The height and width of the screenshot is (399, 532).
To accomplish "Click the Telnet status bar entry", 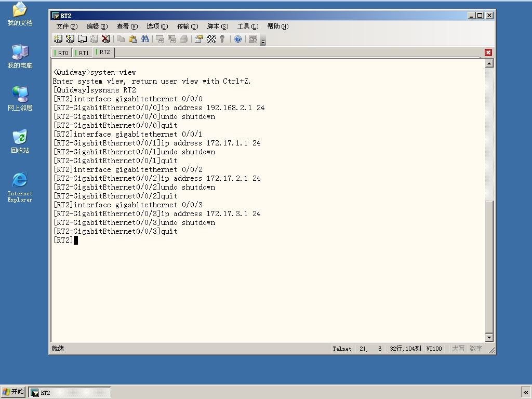I will point(342,349).
